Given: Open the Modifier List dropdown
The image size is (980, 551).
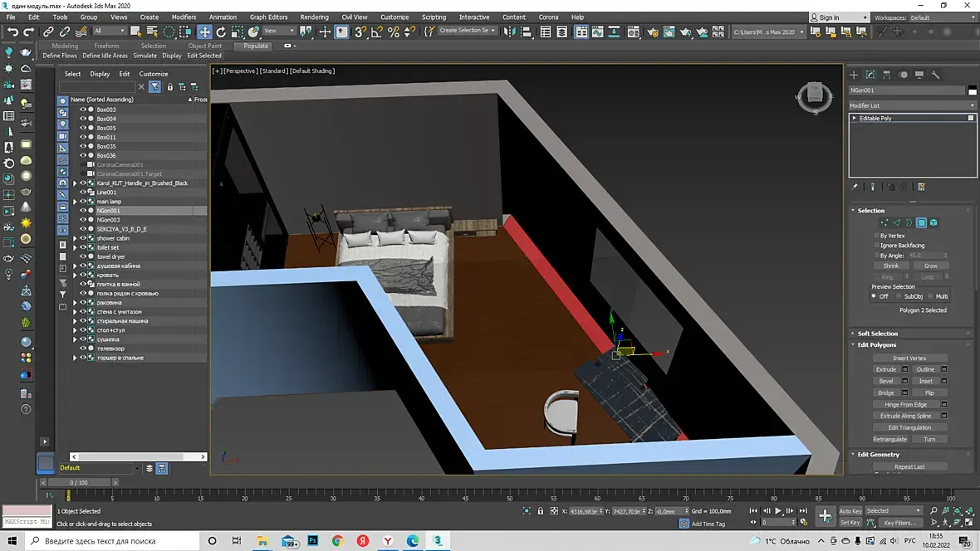Looking at the screenshot, I should 912,105.
